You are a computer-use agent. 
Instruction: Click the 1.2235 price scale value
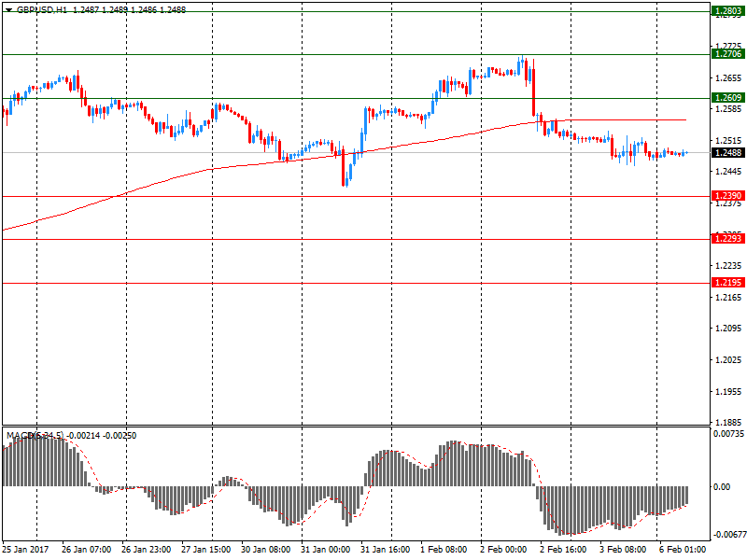[x=728, y=266]
